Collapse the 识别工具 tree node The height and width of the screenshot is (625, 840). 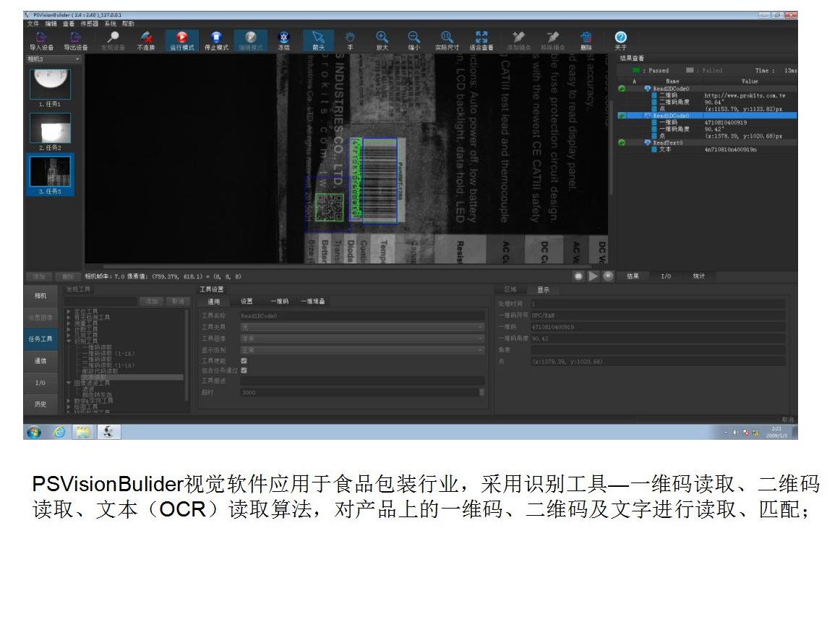coord(69,340)
